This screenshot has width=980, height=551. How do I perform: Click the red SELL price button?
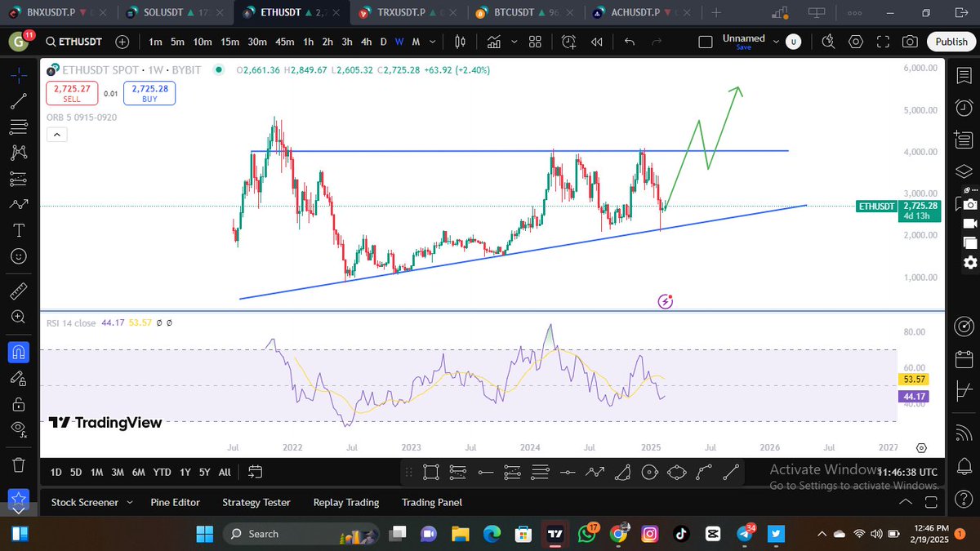pos(72,93)
